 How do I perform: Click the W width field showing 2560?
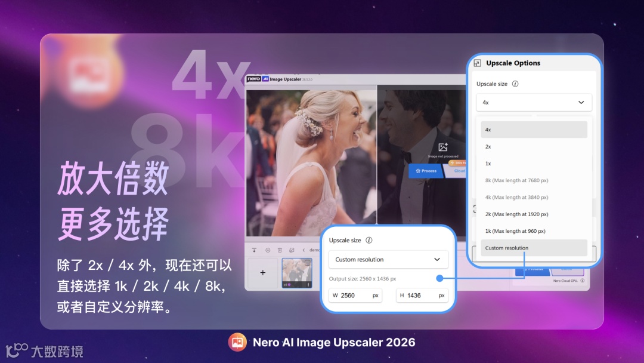pos(355,295)
